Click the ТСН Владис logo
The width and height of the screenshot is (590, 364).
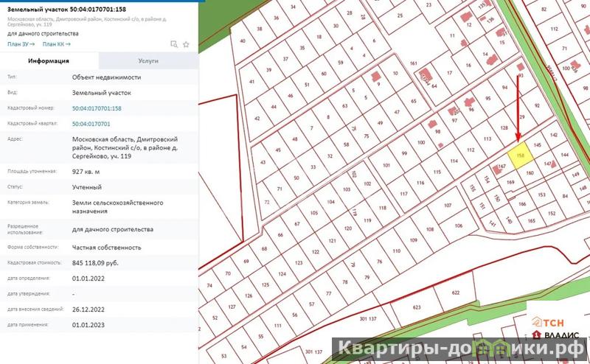click(x=558, y=326)
